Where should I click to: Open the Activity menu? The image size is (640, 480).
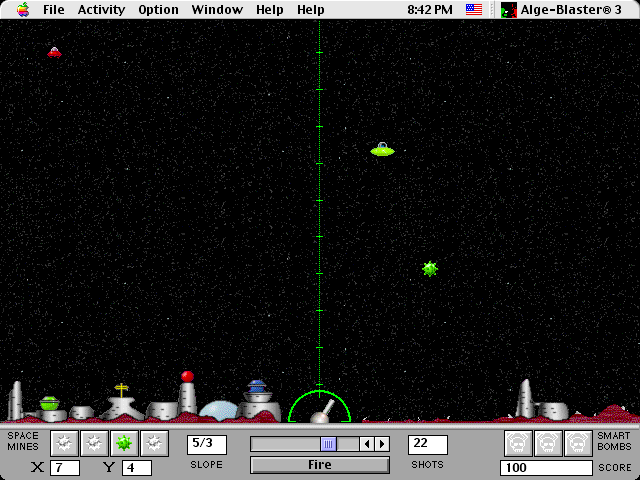[x=101, y=9]
